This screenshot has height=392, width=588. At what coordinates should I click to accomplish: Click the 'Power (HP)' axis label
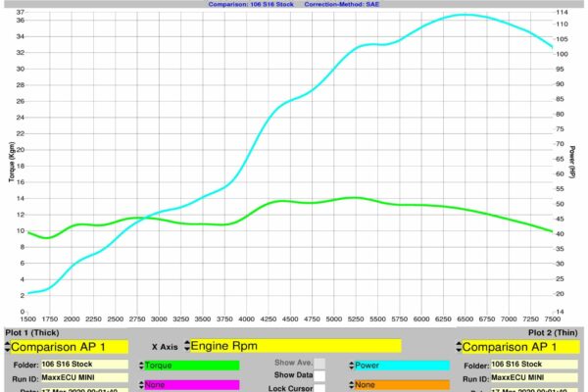click(x=572, y=162)
